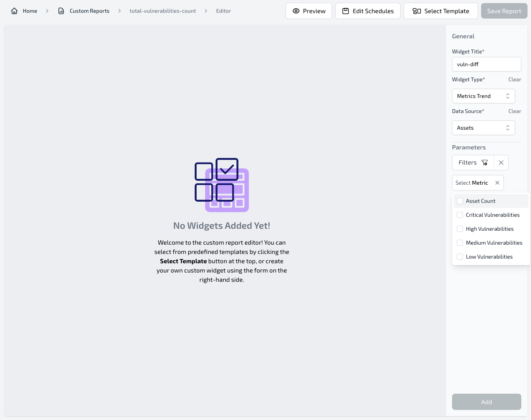Click the calendar icon on Edit Schedules

(x=346, y=11)
